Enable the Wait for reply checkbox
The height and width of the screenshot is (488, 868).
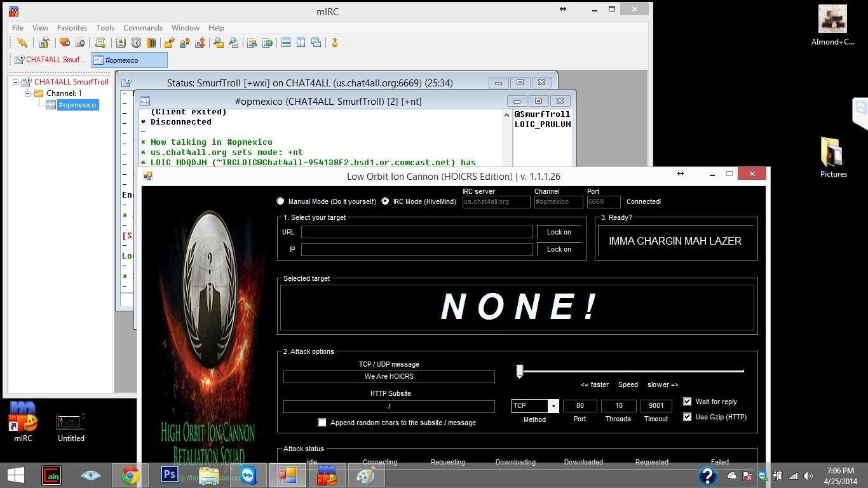(687, 401)
